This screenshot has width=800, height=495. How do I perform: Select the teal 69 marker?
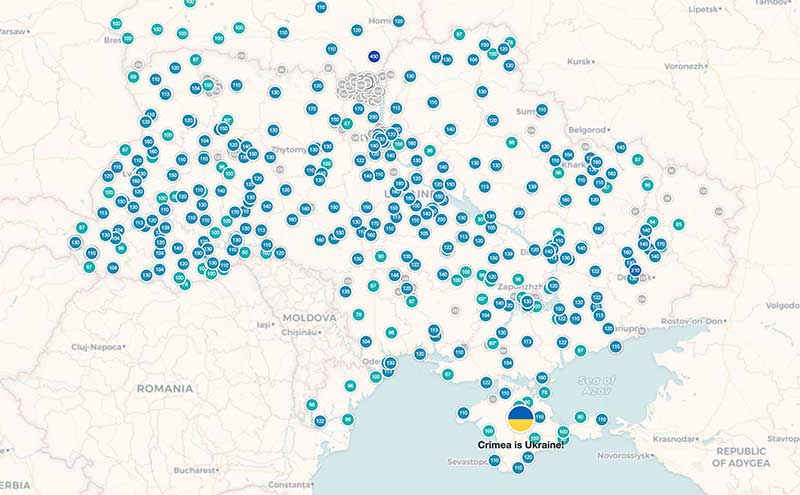pos(133,77)
